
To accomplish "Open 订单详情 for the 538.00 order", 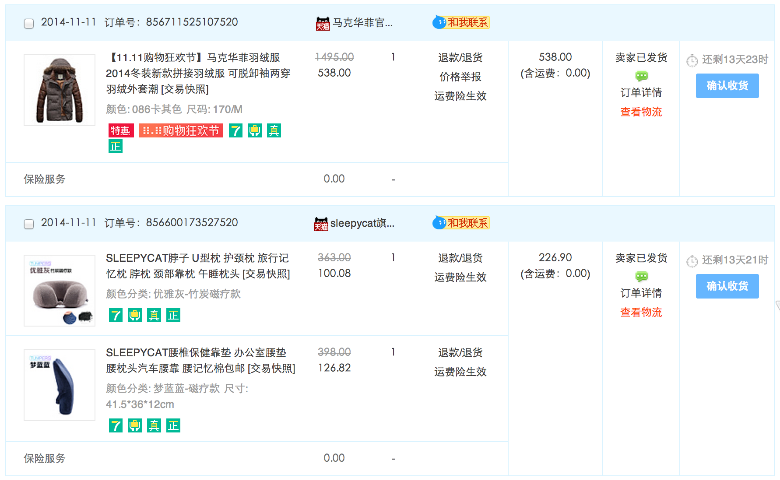I will click(641, 93).
